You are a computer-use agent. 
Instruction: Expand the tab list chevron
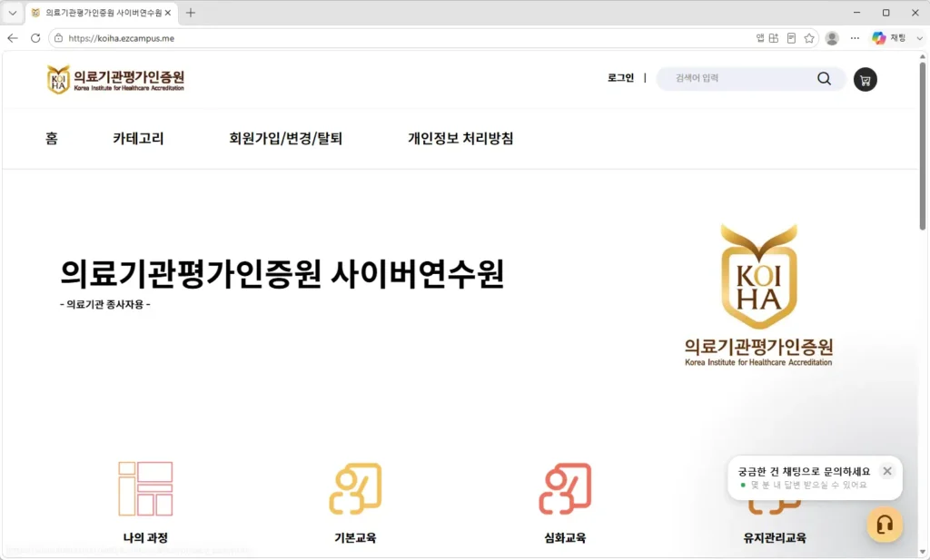click(x=13, y=13)
